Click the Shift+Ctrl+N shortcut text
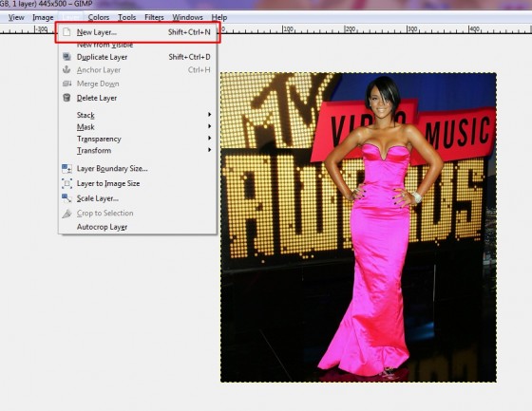The image size is (532, 411). click(x=189, y=32)
